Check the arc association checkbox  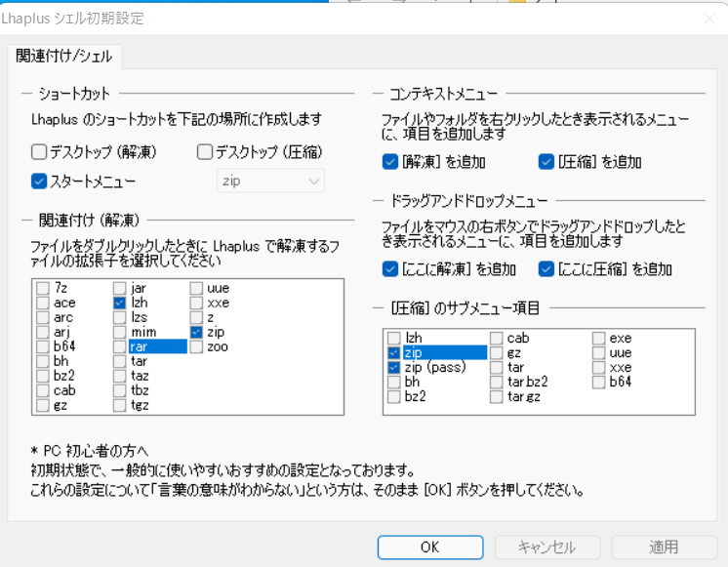(x=43, y=317)
